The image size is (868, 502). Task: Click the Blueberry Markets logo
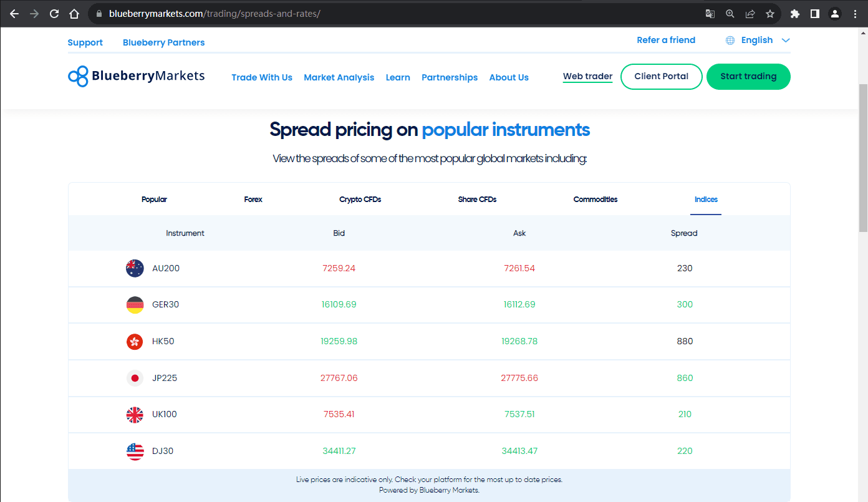(x=136, y=76)
